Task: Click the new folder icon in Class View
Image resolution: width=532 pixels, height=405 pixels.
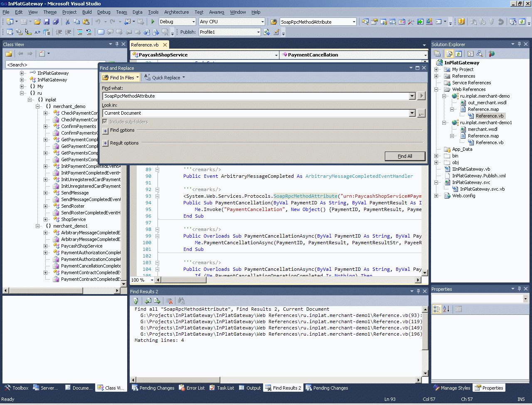Action: click(x=9, y=54)
